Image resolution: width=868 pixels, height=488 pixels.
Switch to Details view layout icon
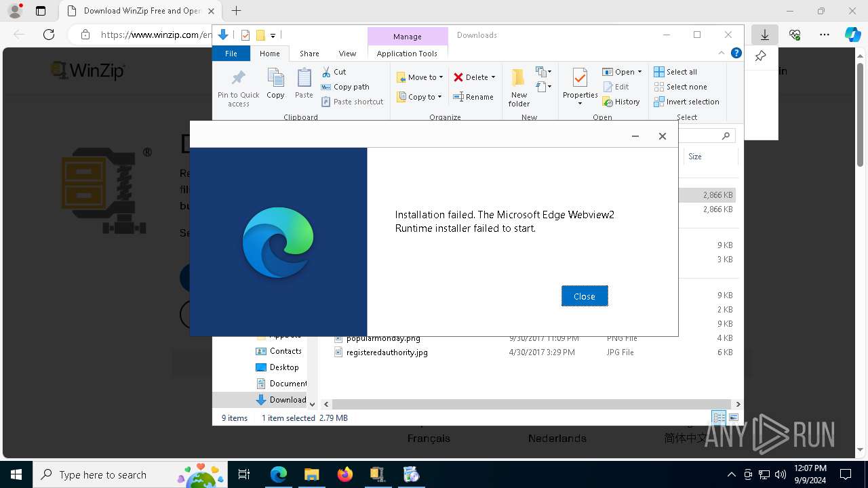click(x=718, y=418)
